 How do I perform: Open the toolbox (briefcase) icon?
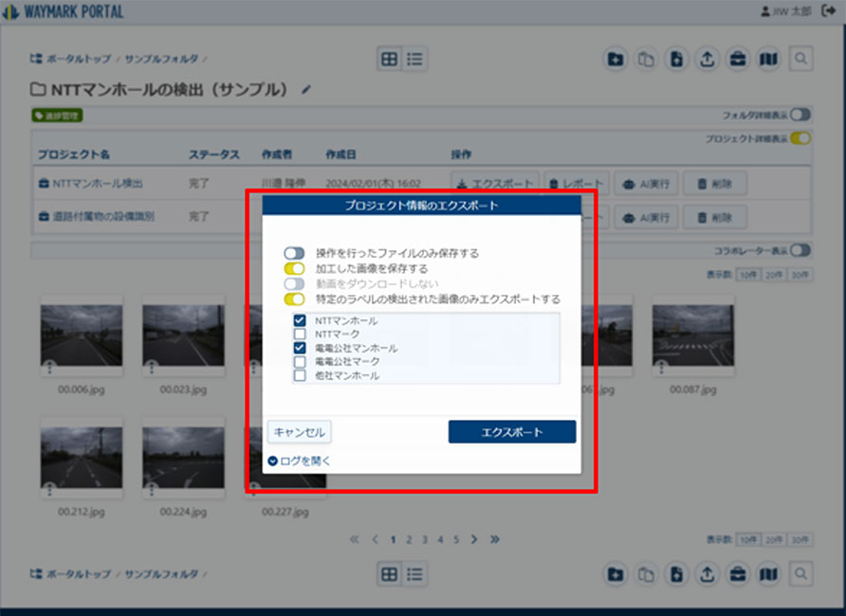click(x=739, y=59)
